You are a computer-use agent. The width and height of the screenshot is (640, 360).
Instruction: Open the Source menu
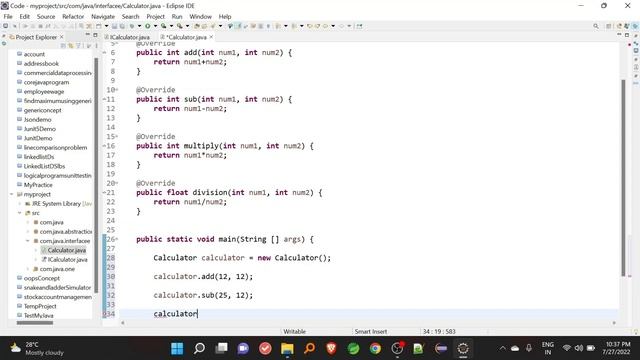46,16
